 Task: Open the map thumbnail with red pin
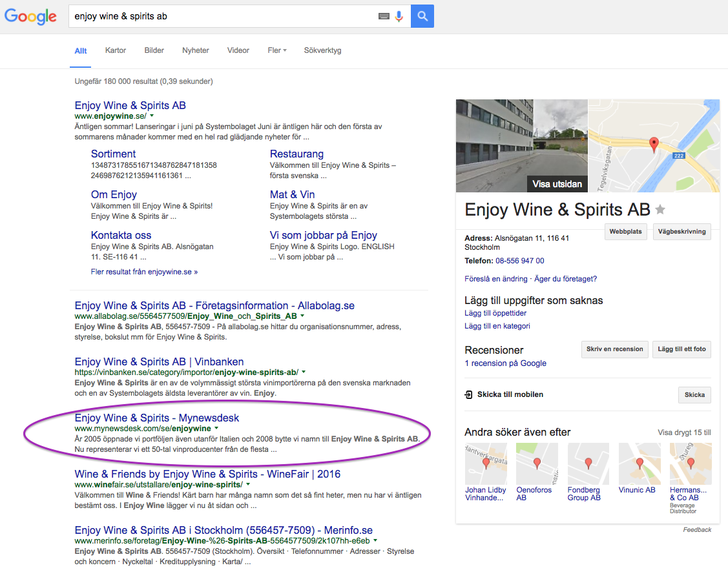(654, 146)
